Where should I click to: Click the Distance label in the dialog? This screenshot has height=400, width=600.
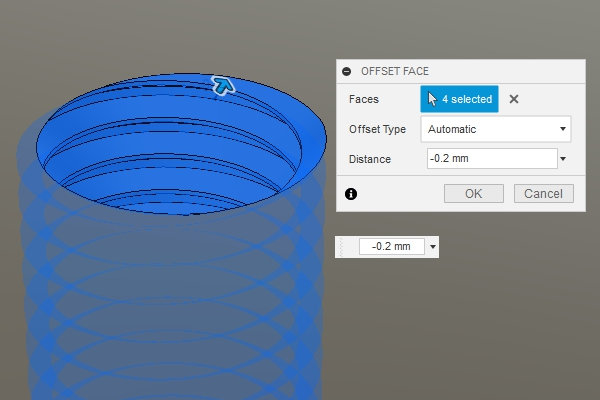(x=370, y=159)
